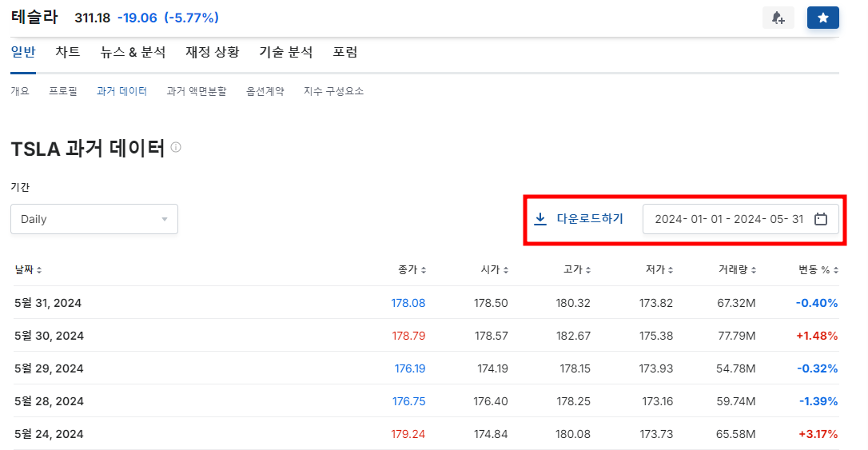Select the 과거 데이터 sub-tab
The width and height of the screenshot is (868, 450).
pos(121,91)
